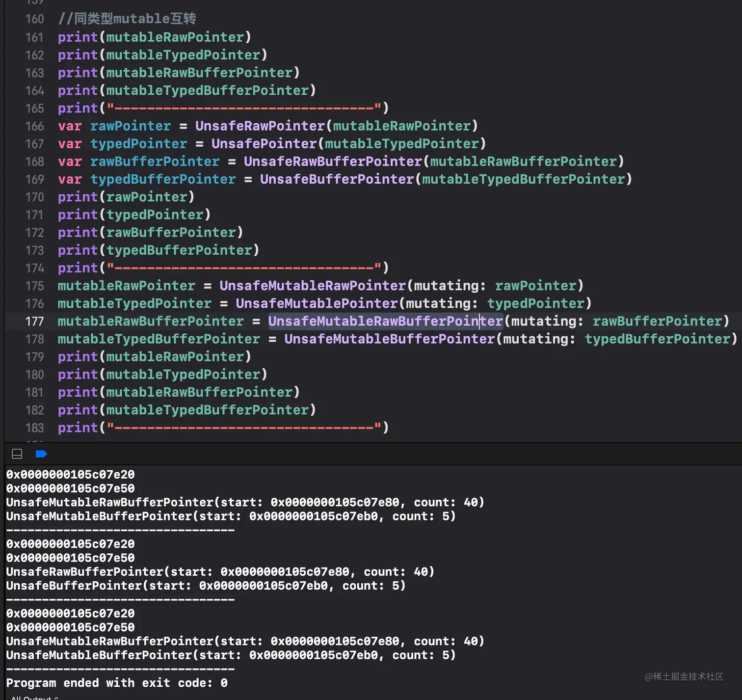Click variable name typedBufferPointer on line 169
This screenshot has width=742, height=700.
(x=163, y=179)
